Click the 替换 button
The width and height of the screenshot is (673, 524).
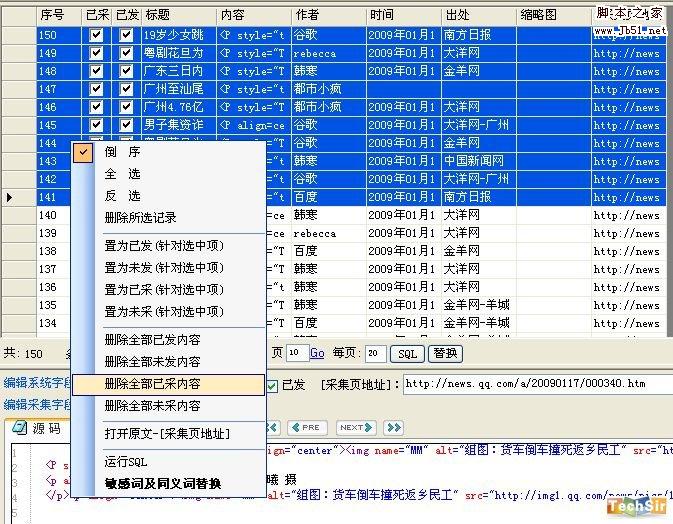point(445,354)
